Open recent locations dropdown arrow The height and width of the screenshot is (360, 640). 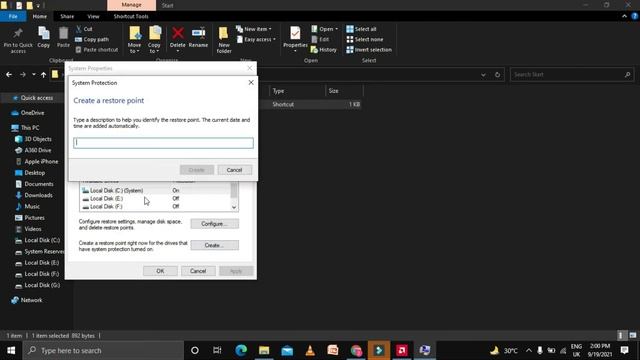coord(33,75)
